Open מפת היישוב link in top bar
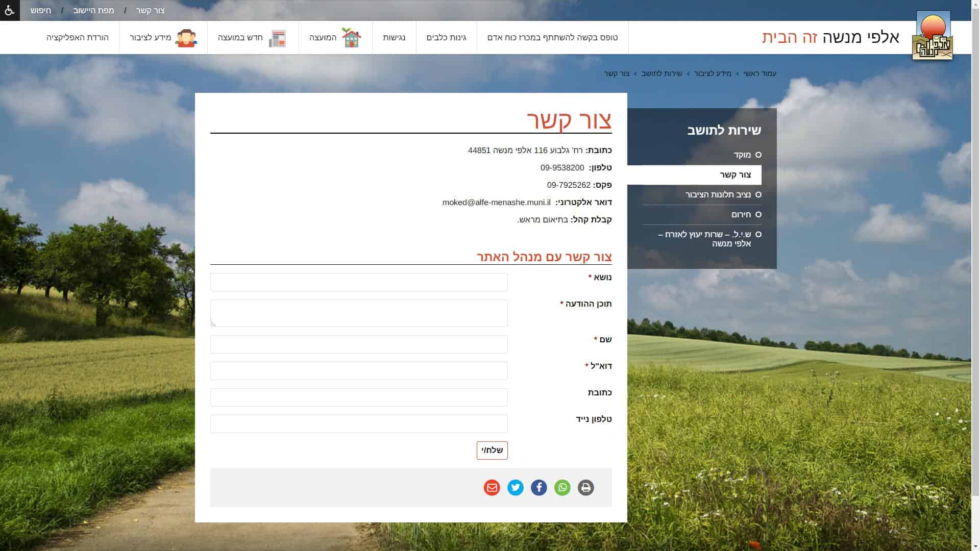This screenshot has width=980, height=551. (x=93, y=10)
